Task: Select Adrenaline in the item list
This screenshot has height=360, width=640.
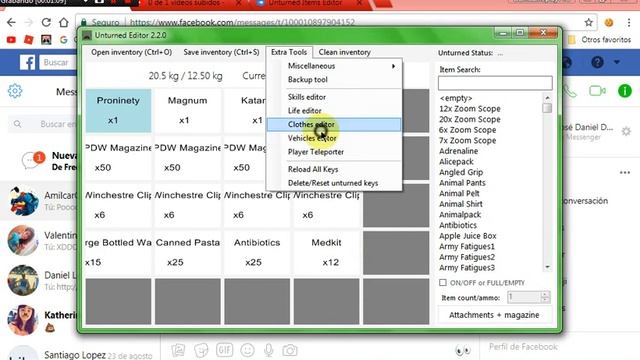Action: click(x=458, y=151)
